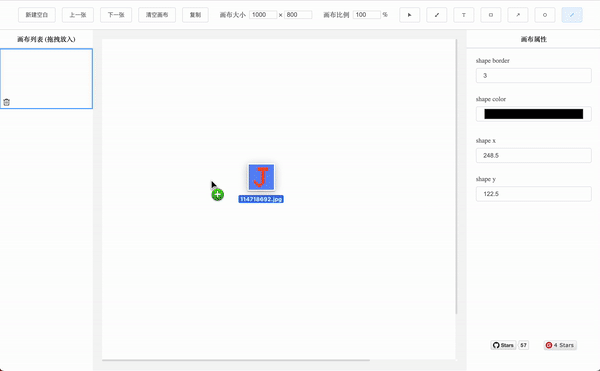
Task: Edit the canvas scale percent field
Action: point(367,15)
